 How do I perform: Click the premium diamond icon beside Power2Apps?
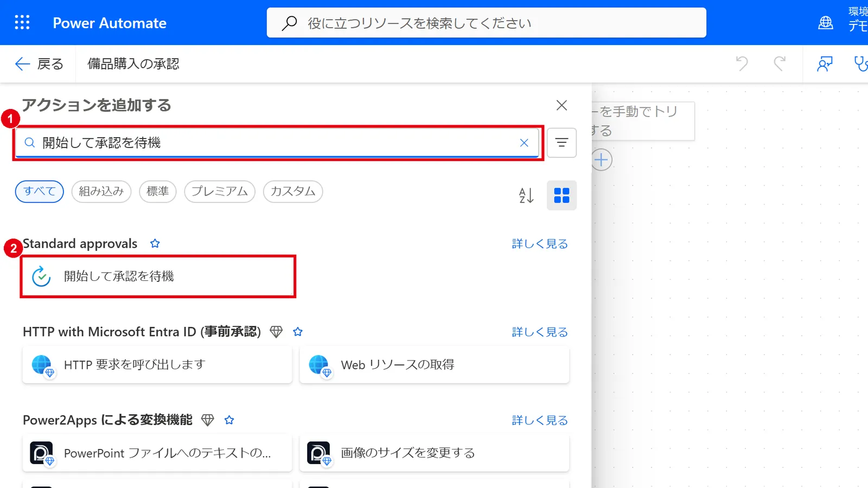click(x=208, y=420)
